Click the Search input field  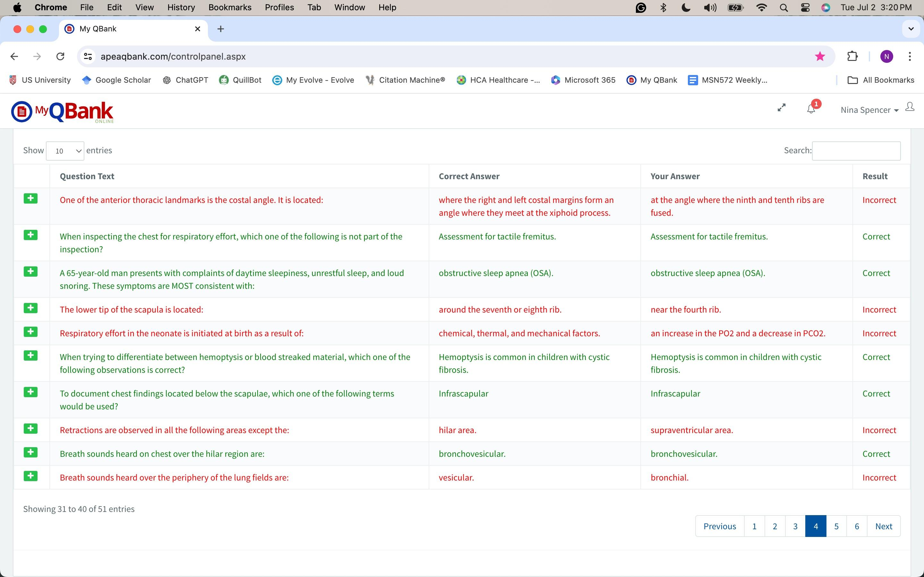coord(856,151)
